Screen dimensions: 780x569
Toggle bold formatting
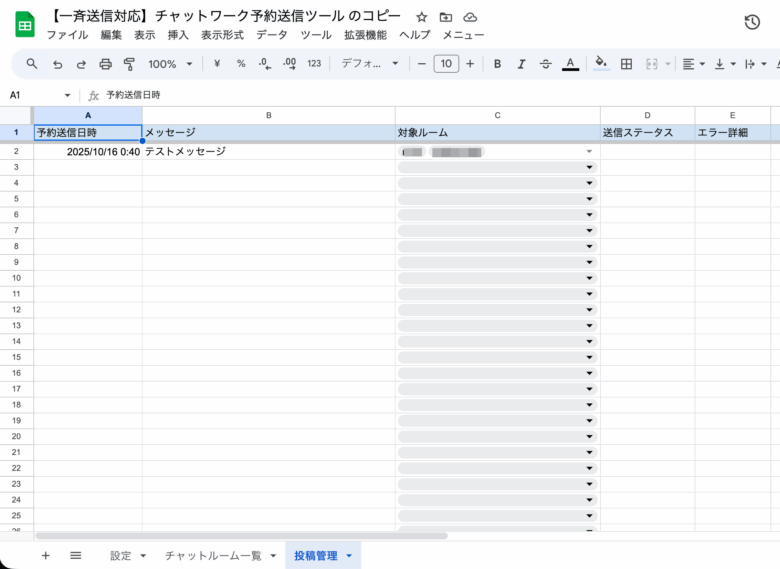(x=497, y=64)
